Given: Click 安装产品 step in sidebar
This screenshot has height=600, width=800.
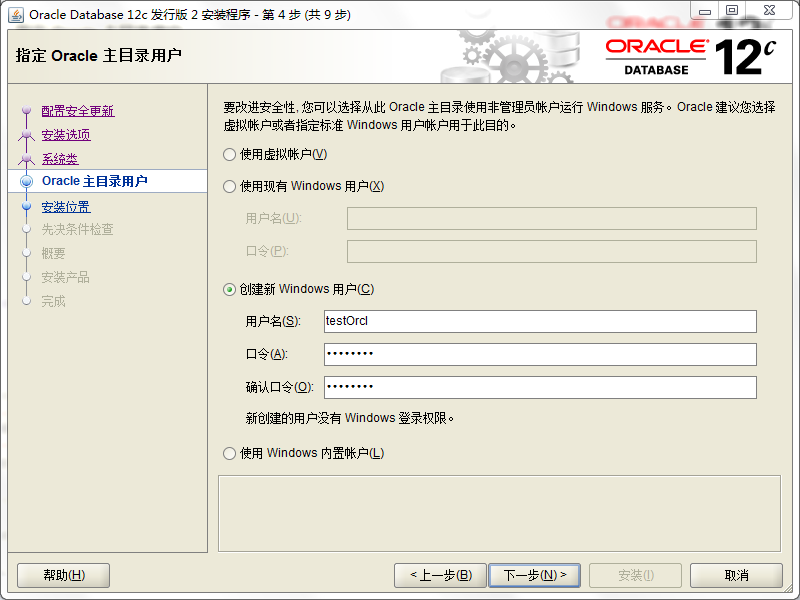Looking at the screenshot, I should coord(65,278).
